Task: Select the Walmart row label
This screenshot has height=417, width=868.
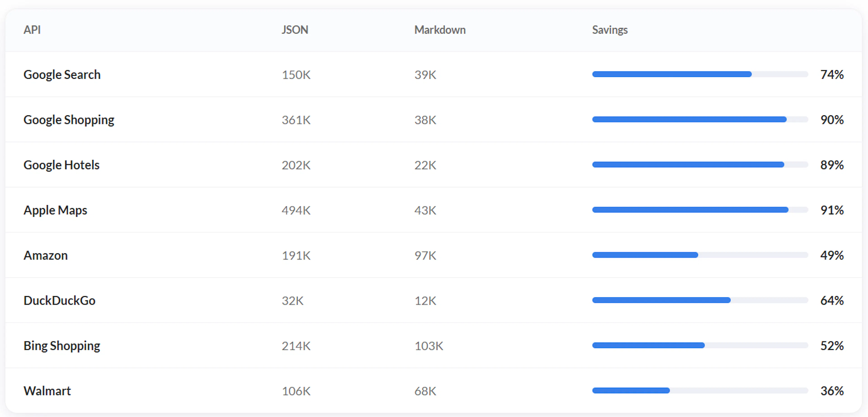Action: (x=47, y=391)
